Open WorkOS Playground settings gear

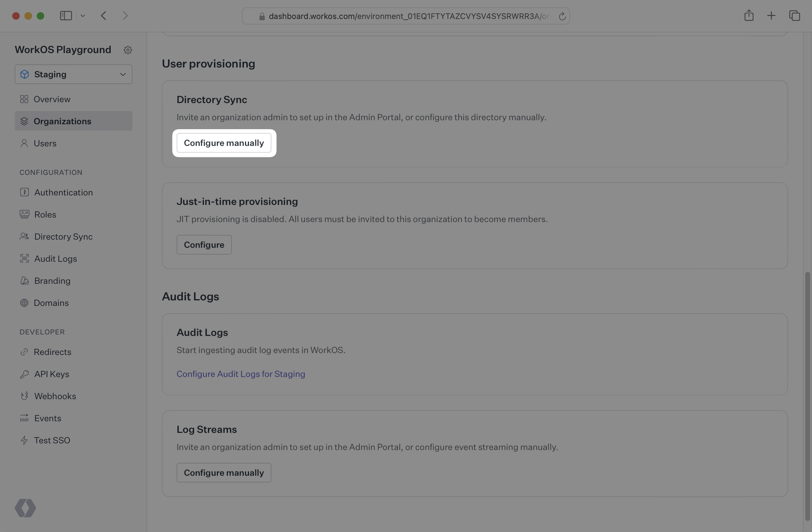pos(128,50)
